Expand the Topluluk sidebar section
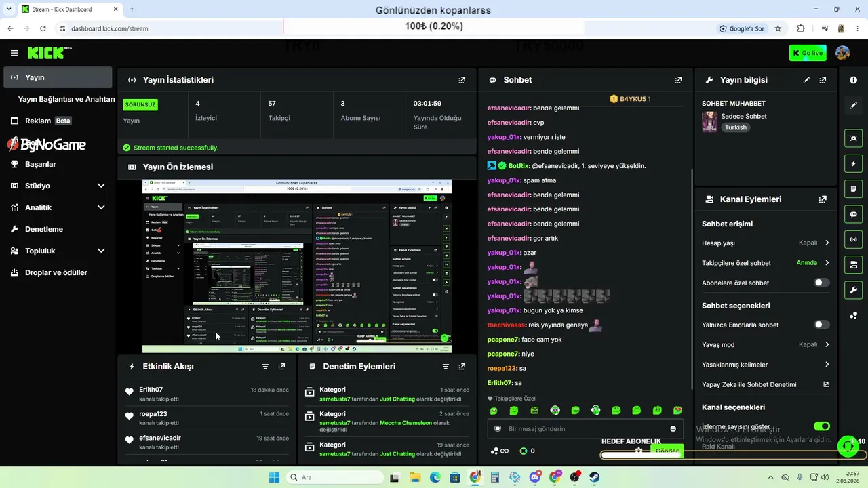The image size is (868, 488). point(101,251)
